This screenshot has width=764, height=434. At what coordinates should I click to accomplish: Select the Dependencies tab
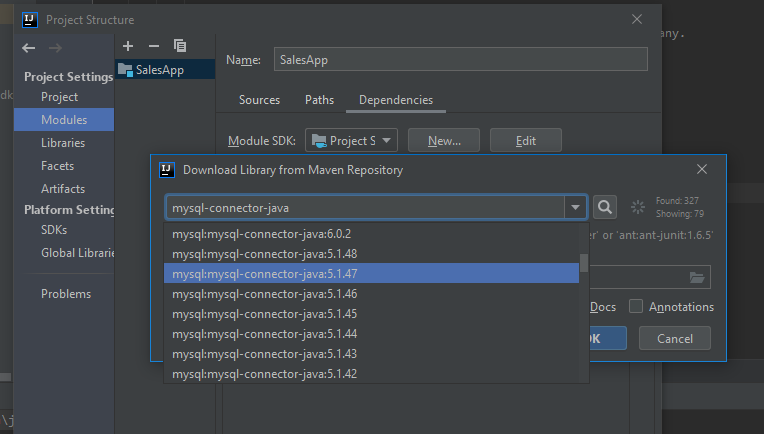[396, 100]
